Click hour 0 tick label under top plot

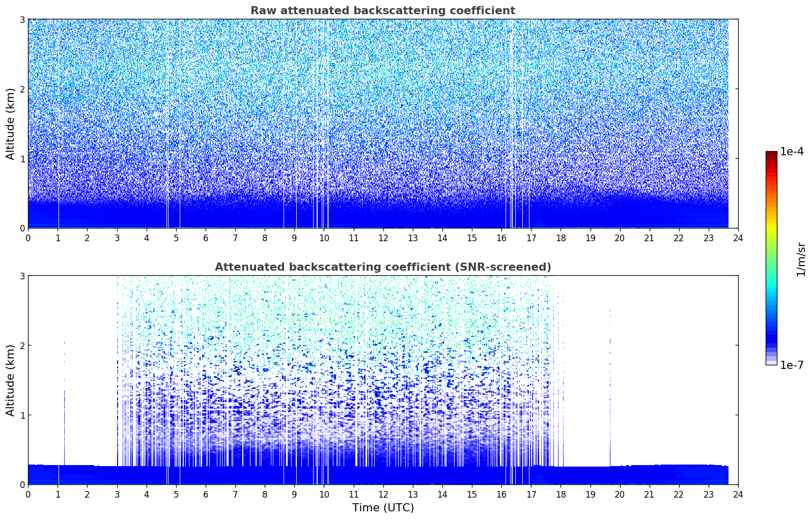click(x=28, y=238)
